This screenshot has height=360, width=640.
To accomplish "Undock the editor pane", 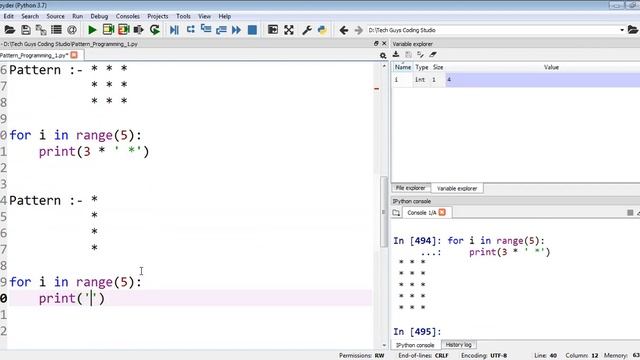I will 376,43.
